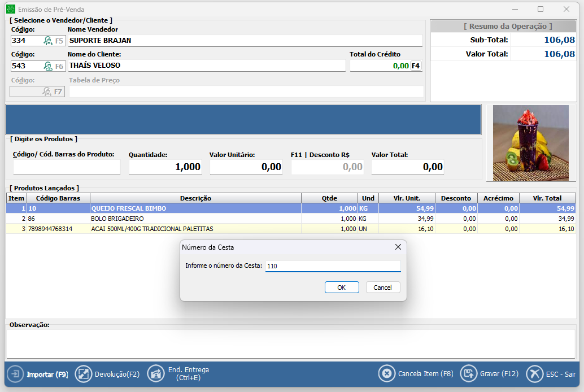The image size is (584, 392).
Task: Click the açaí product thumbnail image
Action: (x=530, y=143)
